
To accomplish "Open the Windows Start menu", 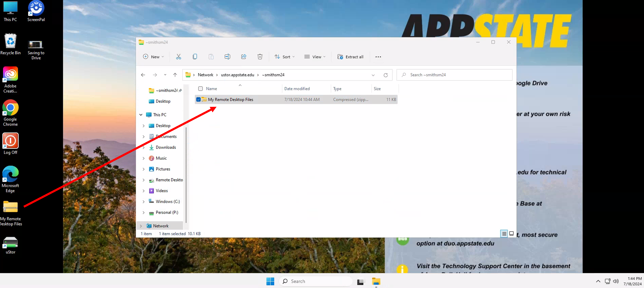I will point(270,281).
